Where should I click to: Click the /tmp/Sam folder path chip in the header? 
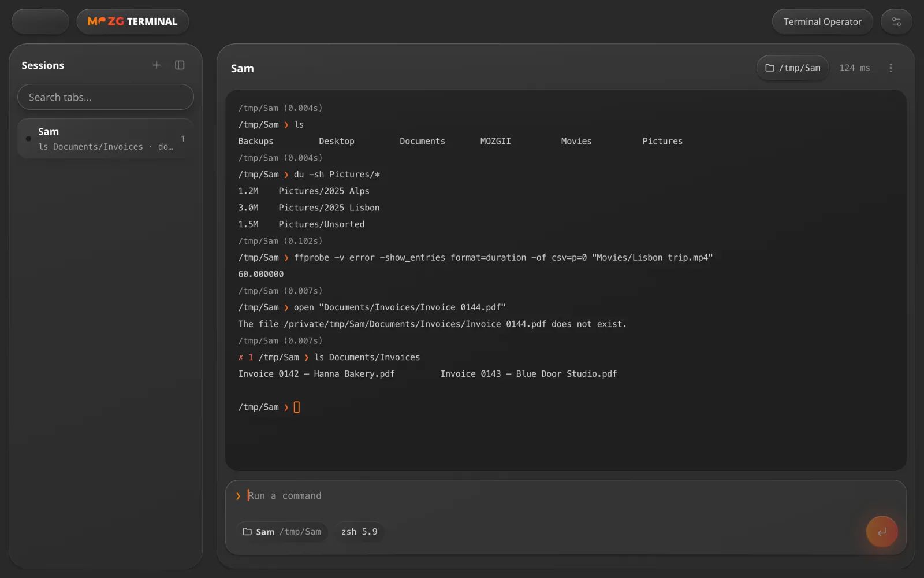[793, 68]
